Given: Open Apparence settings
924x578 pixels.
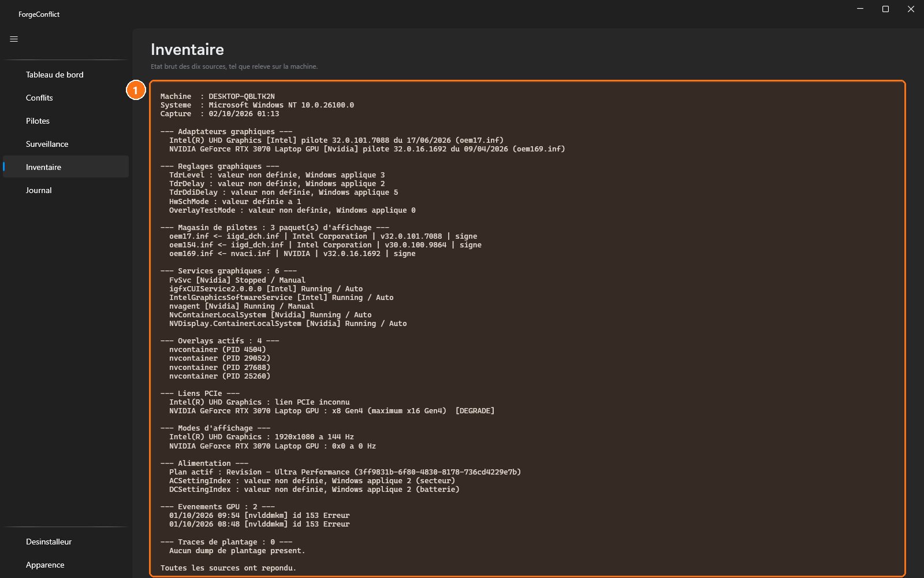Looking at the screenshot, I should point(66,565).
